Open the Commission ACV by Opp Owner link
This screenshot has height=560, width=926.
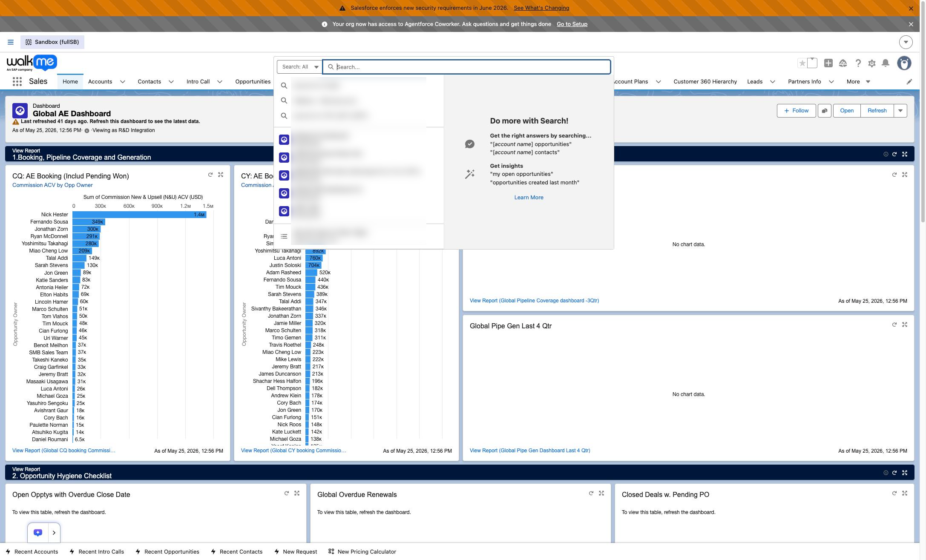pos(52,185)
